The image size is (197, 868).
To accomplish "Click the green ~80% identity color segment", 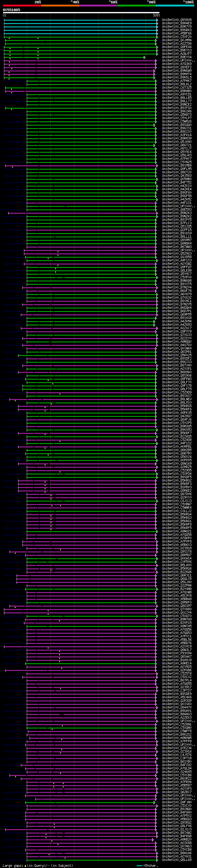I will click(137, 6).
